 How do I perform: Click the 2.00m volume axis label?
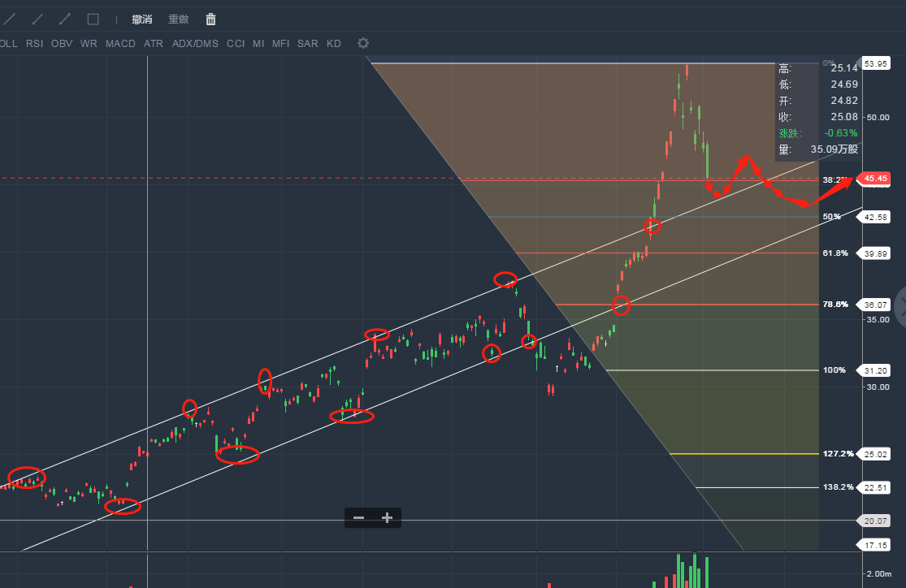pyautogui.click(x=879, y=573)
